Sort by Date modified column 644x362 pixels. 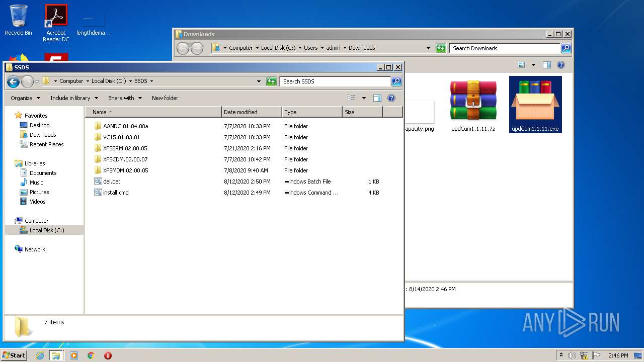[x=252, y=112]
